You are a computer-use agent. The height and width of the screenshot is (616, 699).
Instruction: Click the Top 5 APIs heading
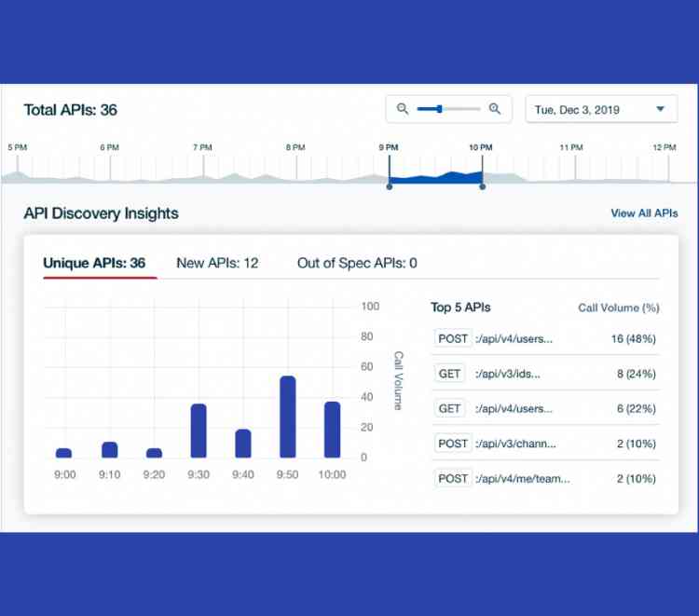(x=460, y=308)
